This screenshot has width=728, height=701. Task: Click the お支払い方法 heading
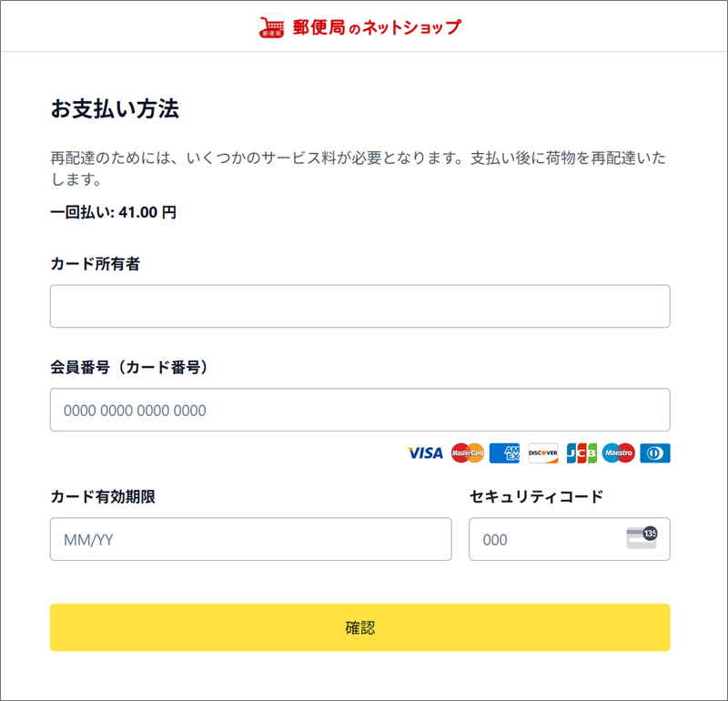click(x=115, y=108)
